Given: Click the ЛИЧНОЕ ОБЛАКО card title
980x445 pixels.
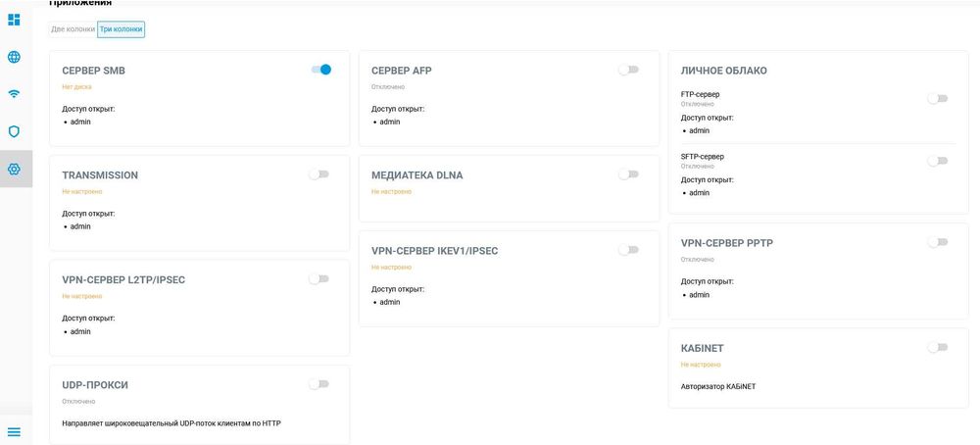Looking at the screenshot, I should click(723, 71).
